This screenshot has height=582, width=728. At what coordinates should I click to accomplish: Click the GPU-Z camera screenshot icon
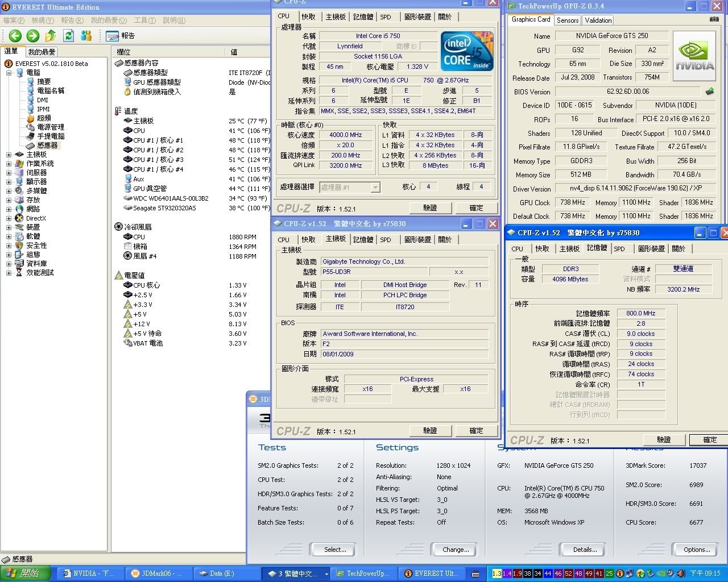714,19
